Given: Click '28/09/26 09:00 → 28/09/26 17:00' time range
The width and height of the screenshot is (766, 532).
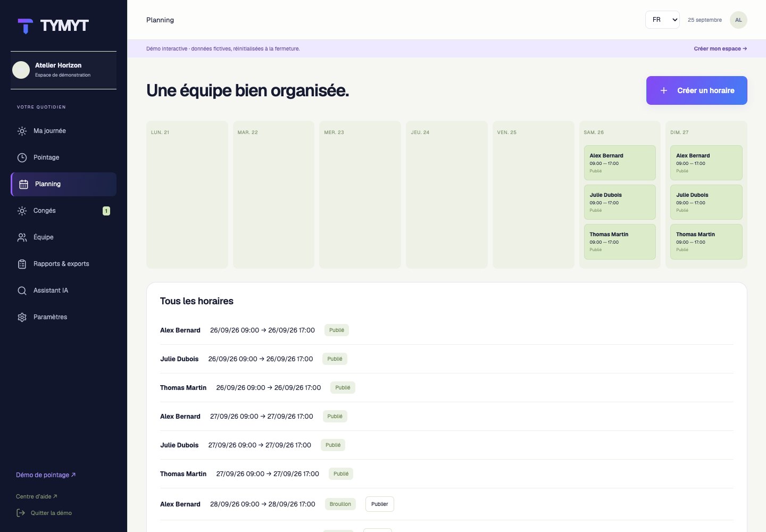Looking at the screenshot, I should click(x=263, y=504).
